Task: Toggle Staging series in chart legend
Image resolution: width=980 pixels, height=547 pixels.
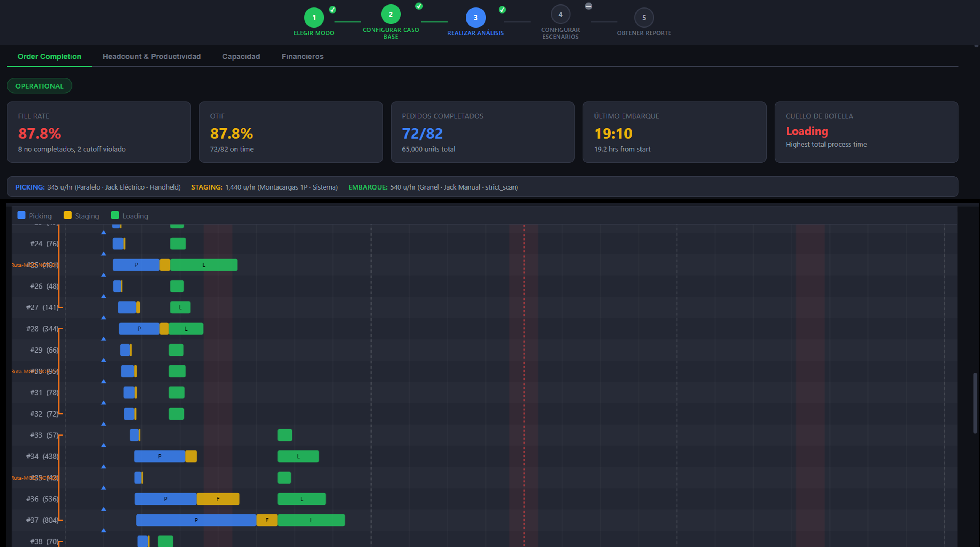Action: (81, 216)
